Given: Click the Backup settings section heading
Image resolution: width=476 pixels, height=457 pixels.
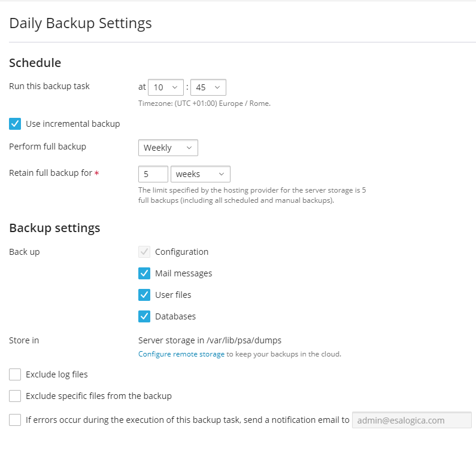Looking at the screenshot, I should click(54, 228).
